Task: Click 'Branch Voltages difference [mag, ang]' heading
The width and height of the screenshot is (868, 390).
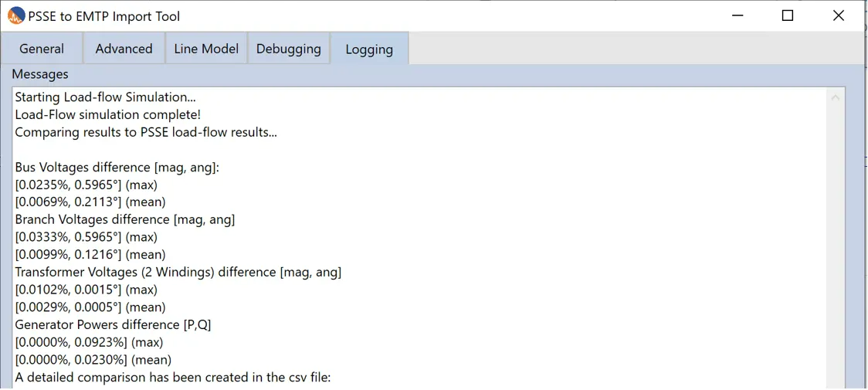Action: coord(125,220)
